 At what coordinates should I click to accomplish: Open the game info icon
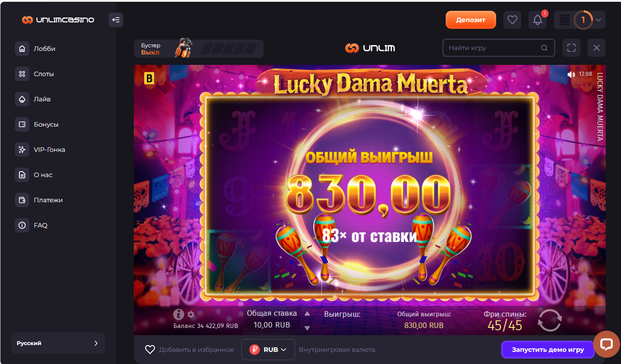coord(179,314)
